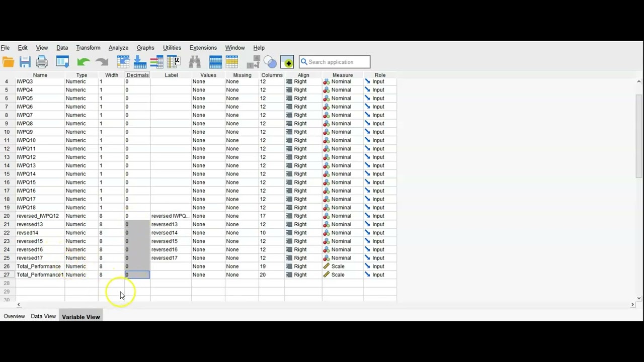Click the Input role icon in the Total_Performance1 row

pyautogui.click(x=367, y=275)
